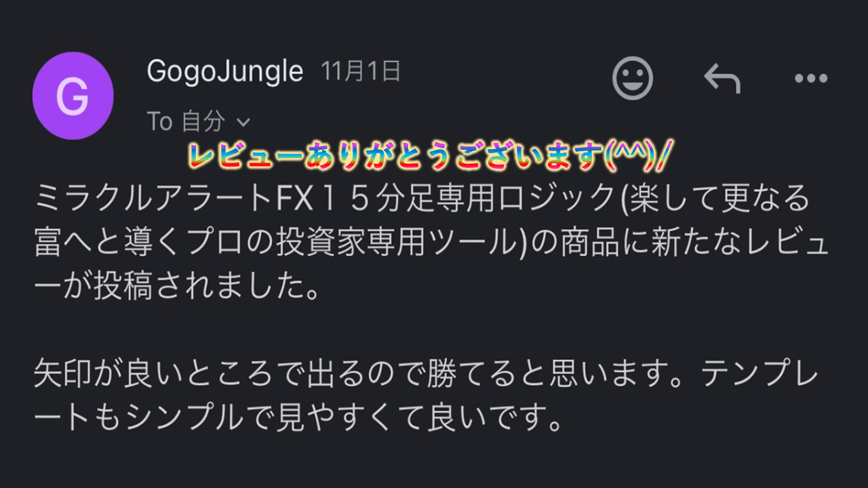Reply to the GogoJungle email
The image size is (868, 488).
(x=722, y=79)
